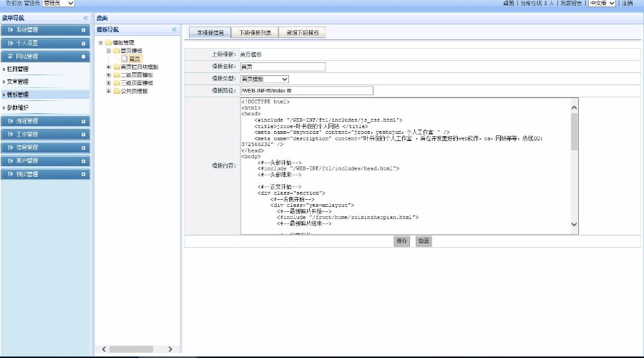Click the 模板管理 root folder icon
Image resolution: width=644 pixels, height=358 pixels.
click(x=109, y=42)
